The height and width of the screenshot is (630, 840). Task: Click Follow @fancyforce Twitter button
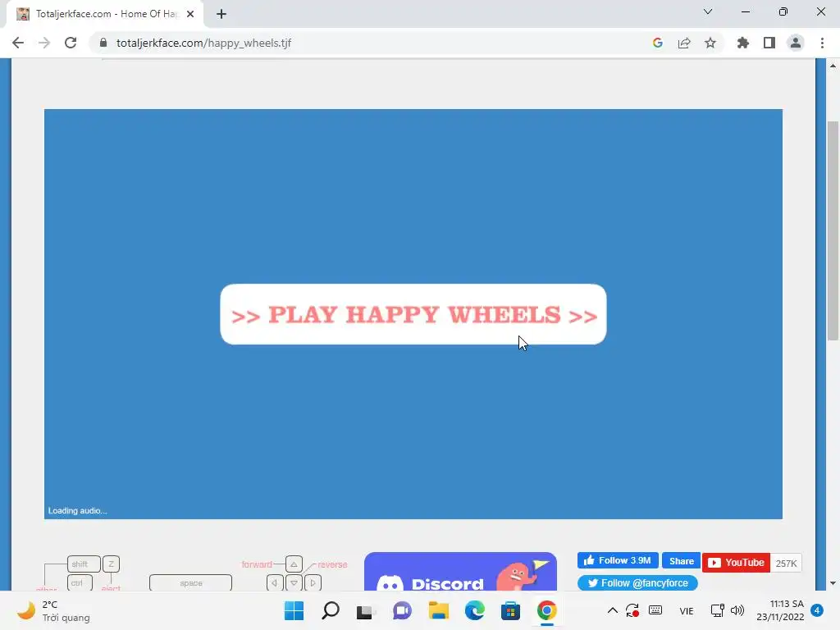click(637, 583)
